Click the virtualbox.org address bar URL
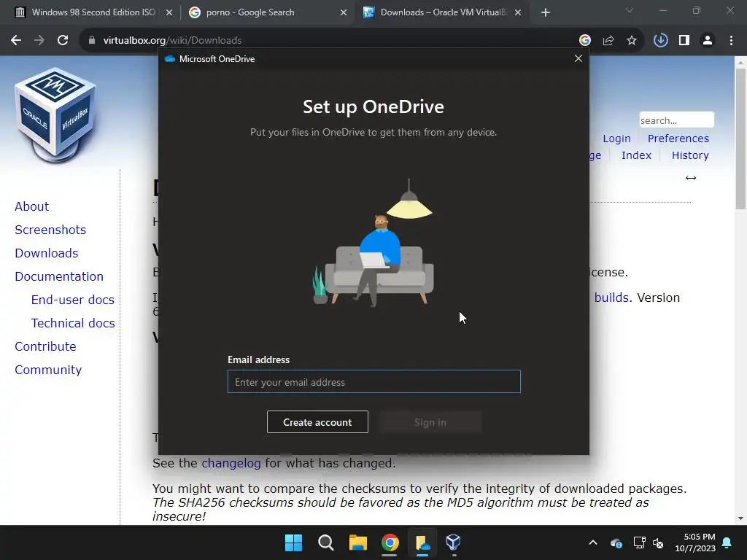The width and height of the screenshot is (747, 560). [x=172, y=41]
